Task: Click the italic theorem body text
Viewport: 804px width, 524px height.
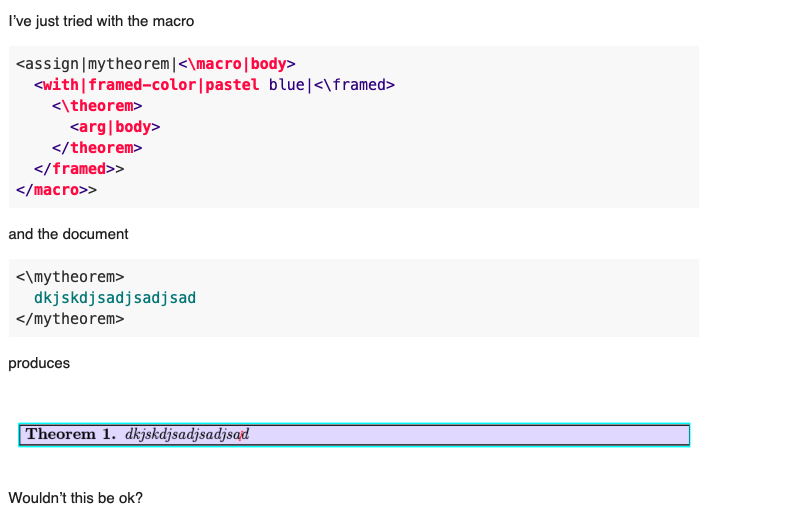Action: click(187, 435)
